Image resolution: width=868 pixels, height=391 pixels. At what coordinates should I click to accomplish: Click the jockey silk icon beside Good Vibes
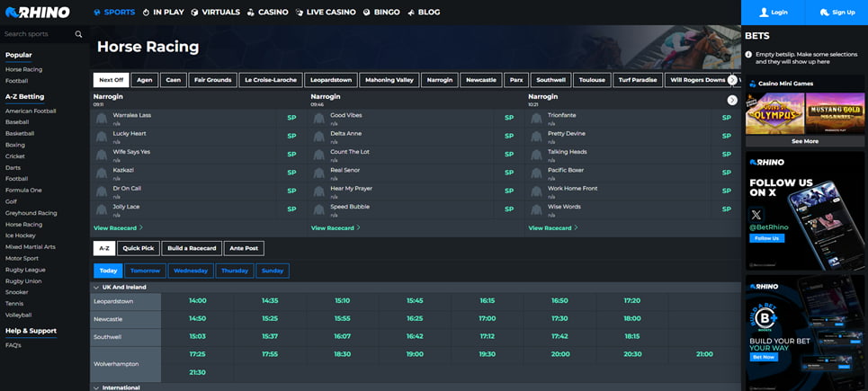[319, 119]
